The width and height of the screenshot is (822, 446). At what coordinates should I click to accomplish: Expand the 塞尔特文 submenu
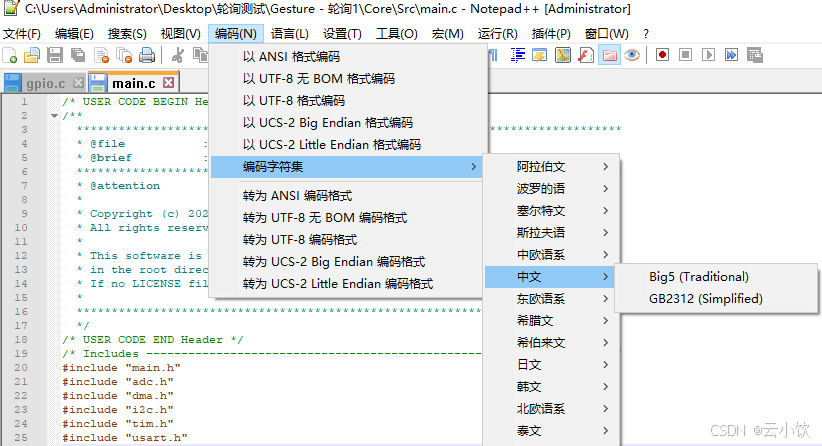click(551, 211)
